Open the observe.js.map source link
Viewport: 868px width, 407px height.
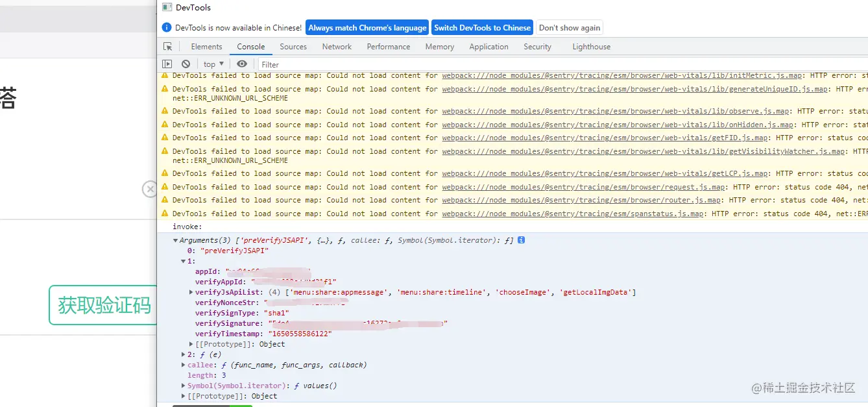616,111
